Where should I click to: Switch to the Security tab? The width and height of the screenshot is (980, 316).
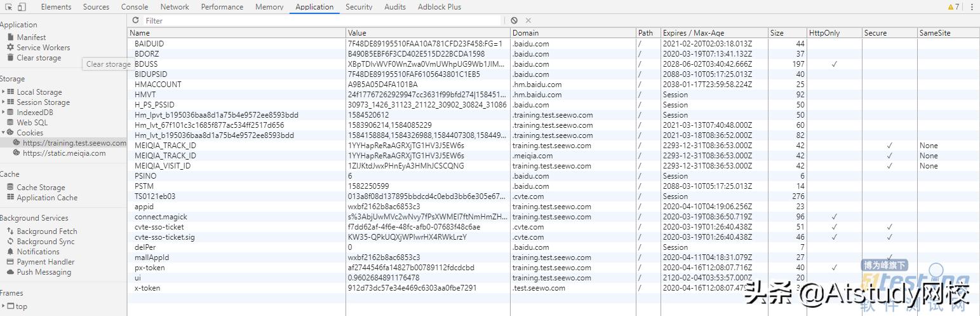click(359, 7)
